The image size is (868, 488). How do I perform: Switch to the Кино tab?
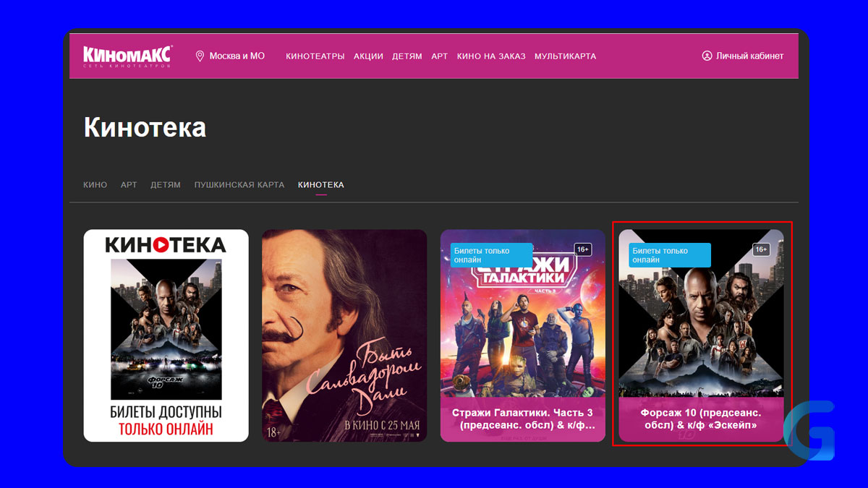95,185
